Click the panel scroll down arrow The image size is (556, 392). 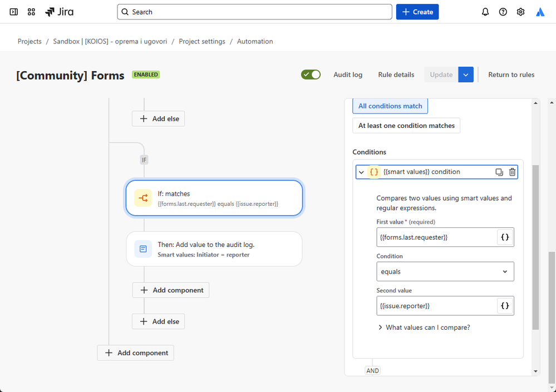tap(535, 371)
